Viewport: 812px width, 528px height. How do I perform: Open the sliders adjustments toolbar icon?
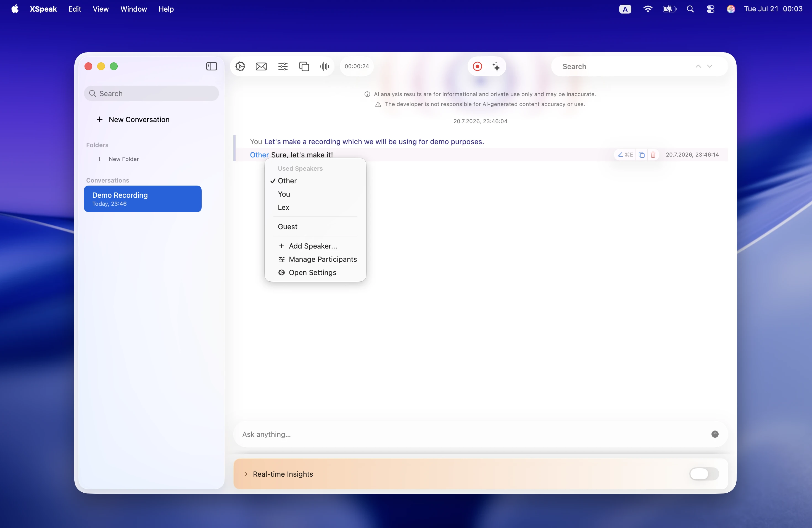point(283,66)
